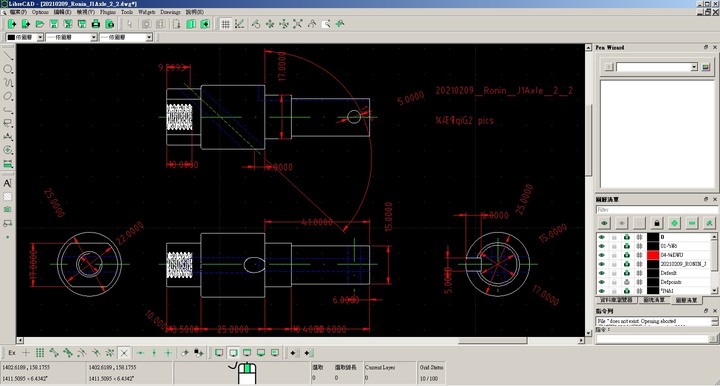
Task: Select the Line tool in the left toolbar
Action: pyautogui.click(x=8, y=56)
